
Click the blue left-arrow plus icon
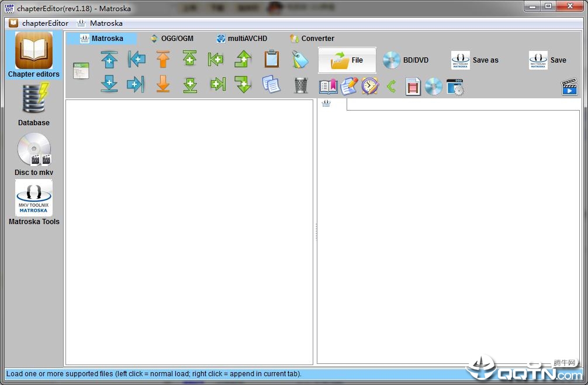[137, 59]
